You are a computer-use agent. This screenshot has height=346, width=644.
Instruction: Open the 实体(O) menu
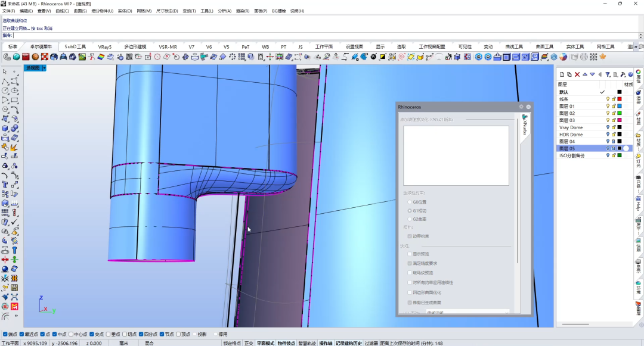(x=125, y=11)
